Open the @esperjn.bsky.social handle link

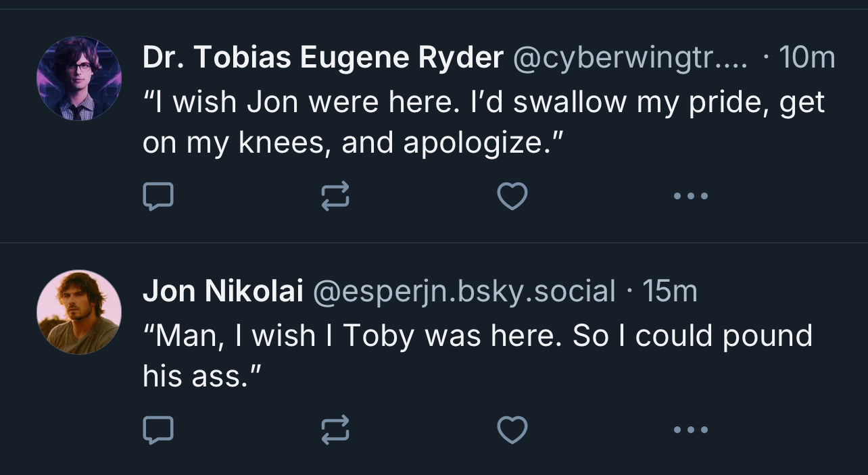(463, 291)
